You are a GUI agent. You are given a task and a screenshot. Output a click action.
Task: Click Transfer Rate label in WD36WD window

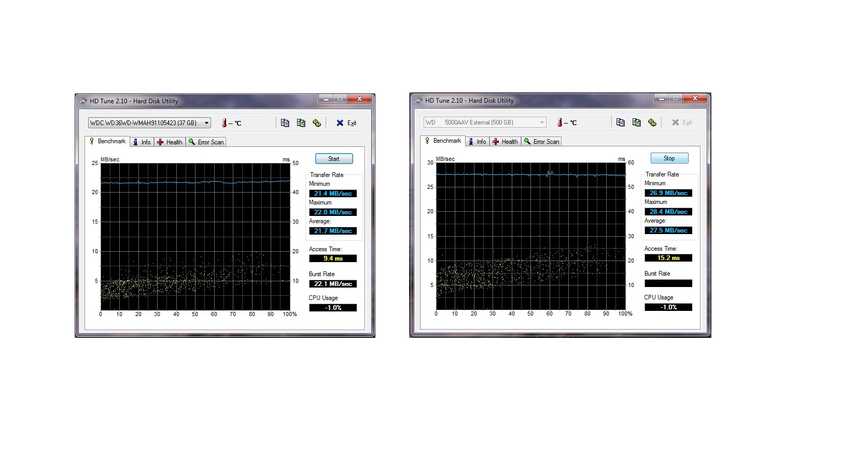click(x=327, y=175)
